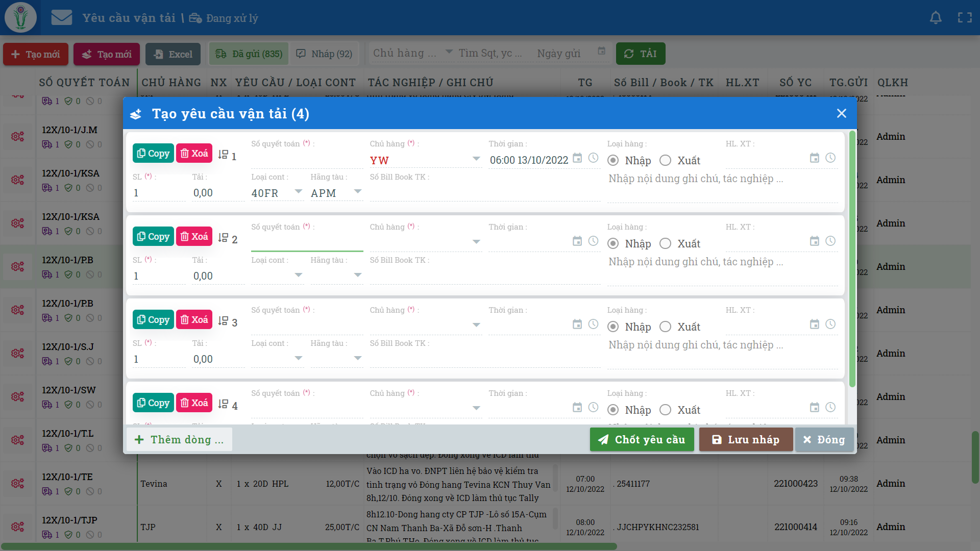Click the sort order icon for row 3
The width and height of the screenshot is (980, 551).
223,321
